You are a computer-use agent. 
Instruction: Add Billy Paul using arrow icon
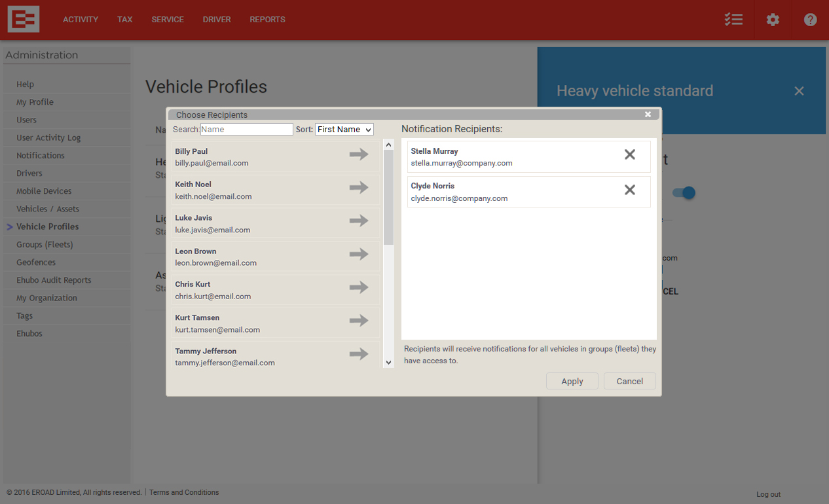pyautogui.click(x=358, y=154)
